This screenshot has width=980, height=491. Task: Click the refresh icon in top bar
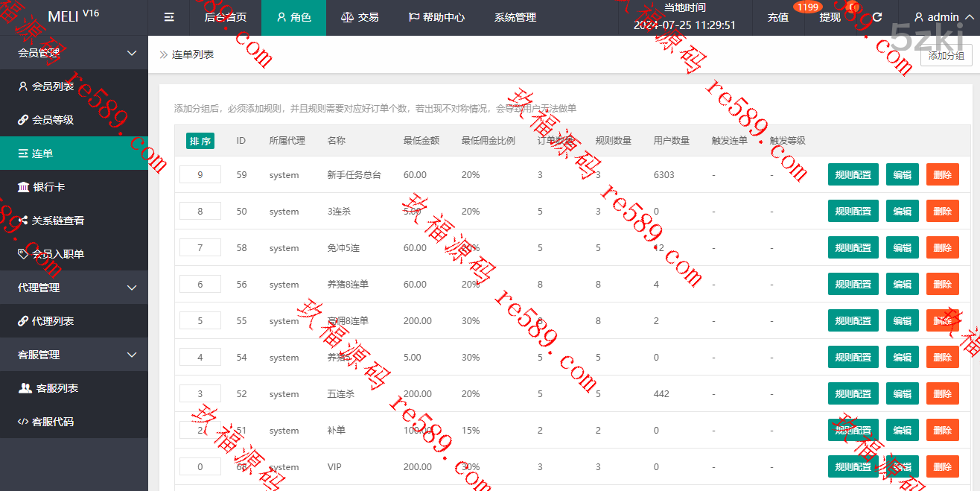tap(877, 17)
